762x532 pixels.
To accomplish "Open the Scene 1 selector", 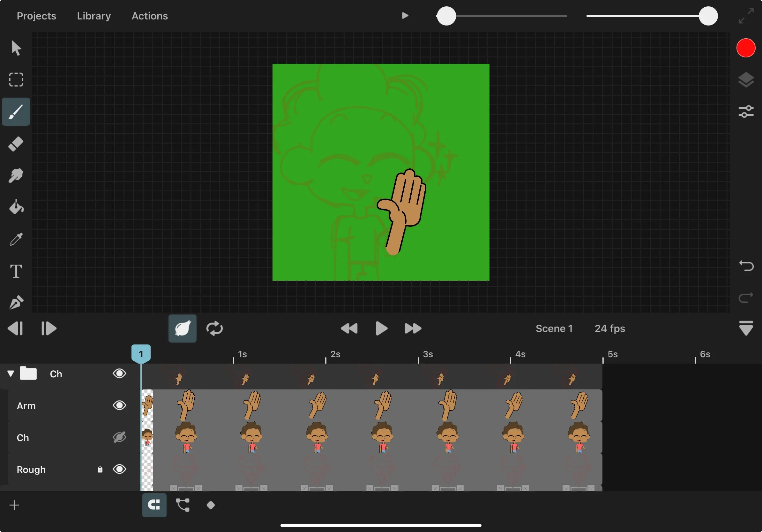I will (554, 329).
